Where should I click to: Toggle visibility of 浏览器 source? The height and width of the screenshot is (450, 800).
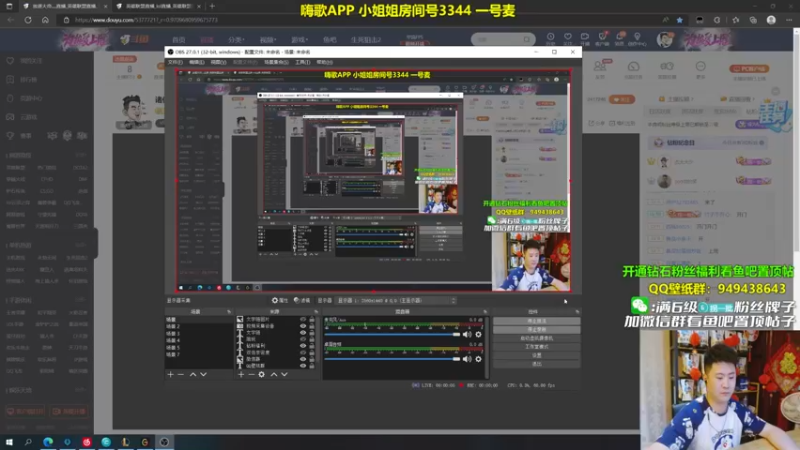tap(303, 359)
